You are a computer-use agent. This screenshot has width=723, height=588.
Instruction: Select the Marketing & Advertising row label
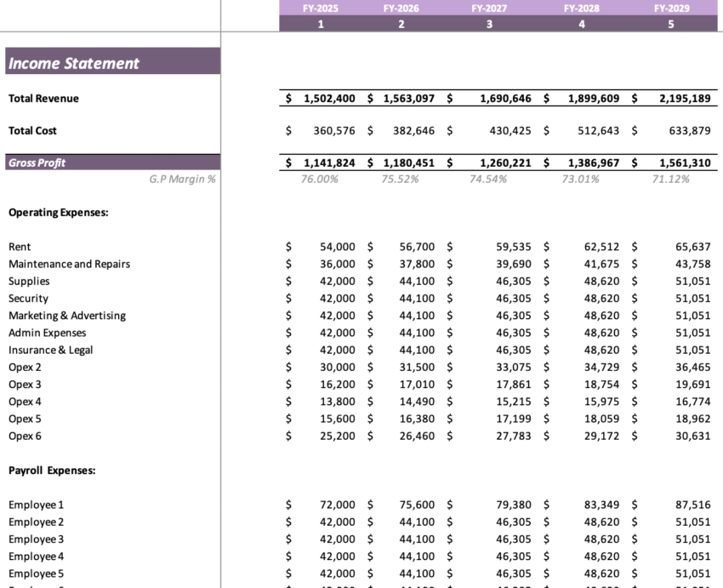click(x=65, y=315)
